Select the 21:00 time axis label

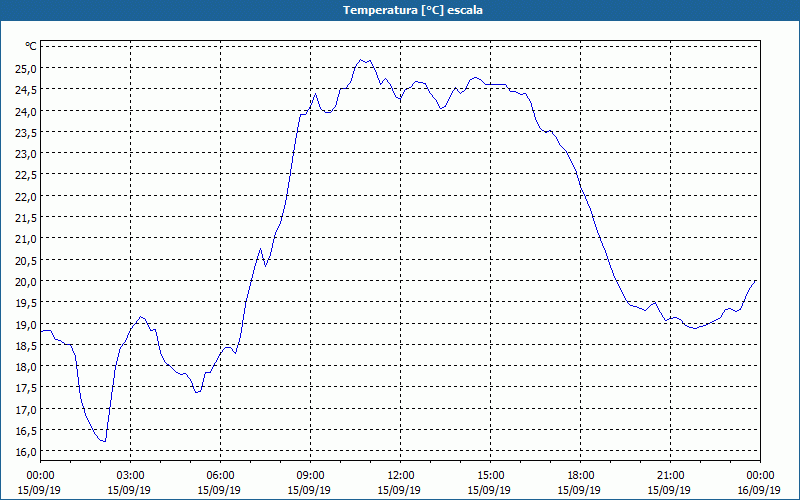pos(670,476)
